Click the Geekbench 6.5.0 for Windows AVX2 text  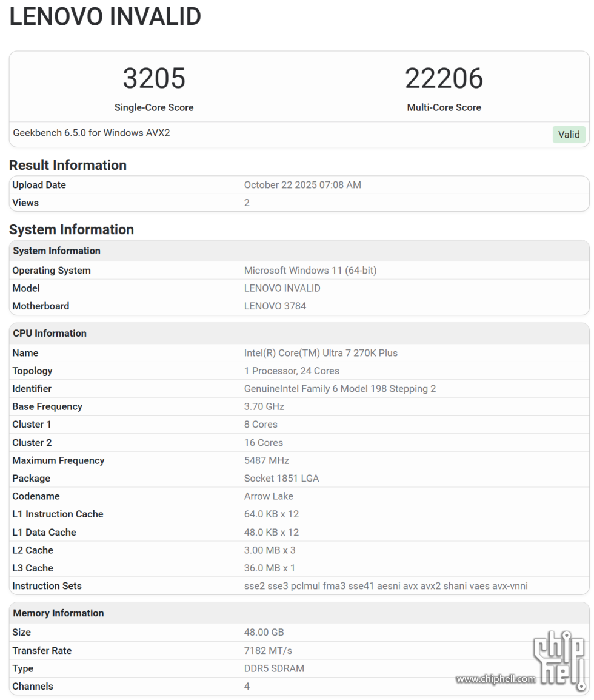[x=92, y=133]
